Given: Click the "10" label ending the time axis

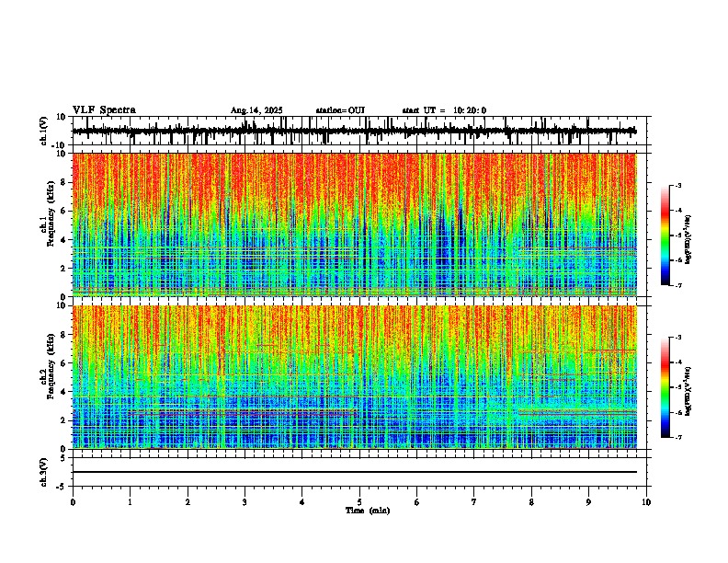Looking at the screenshot, I should coord(646,502).
